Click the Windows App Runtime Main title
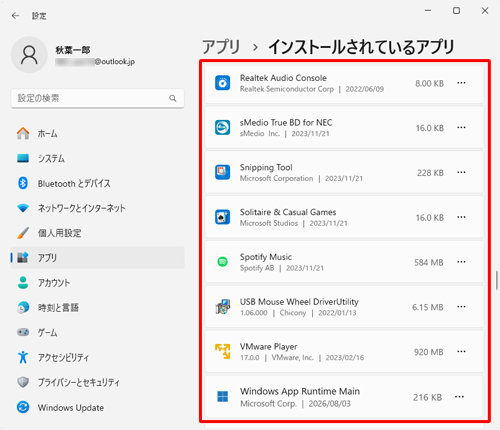 click(x=300, y=391)
